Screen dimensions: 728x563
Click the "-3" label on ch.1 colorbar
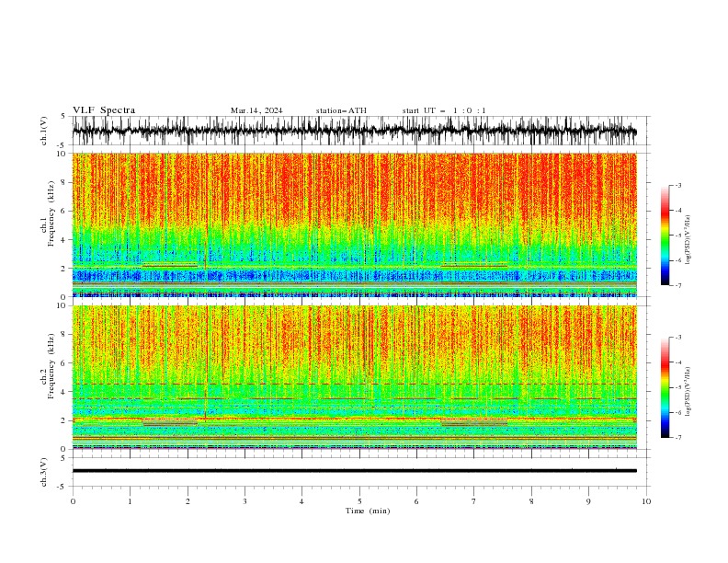click(x=677, y=185)
